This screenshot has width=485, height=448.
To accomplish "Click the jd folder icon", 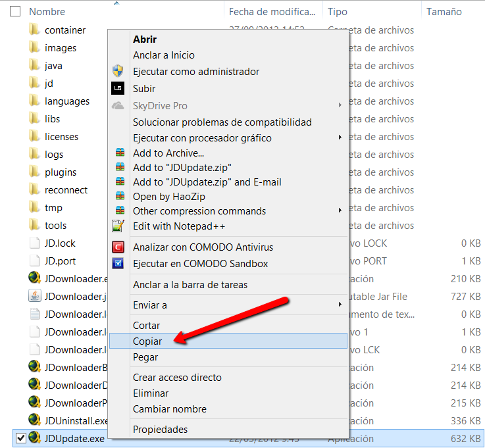I will pos(34,83).
